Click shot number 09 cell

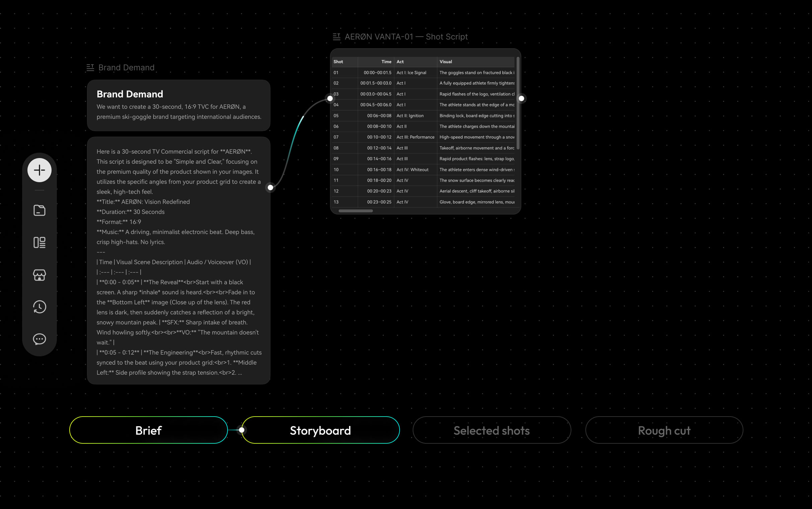pos(344,158)
